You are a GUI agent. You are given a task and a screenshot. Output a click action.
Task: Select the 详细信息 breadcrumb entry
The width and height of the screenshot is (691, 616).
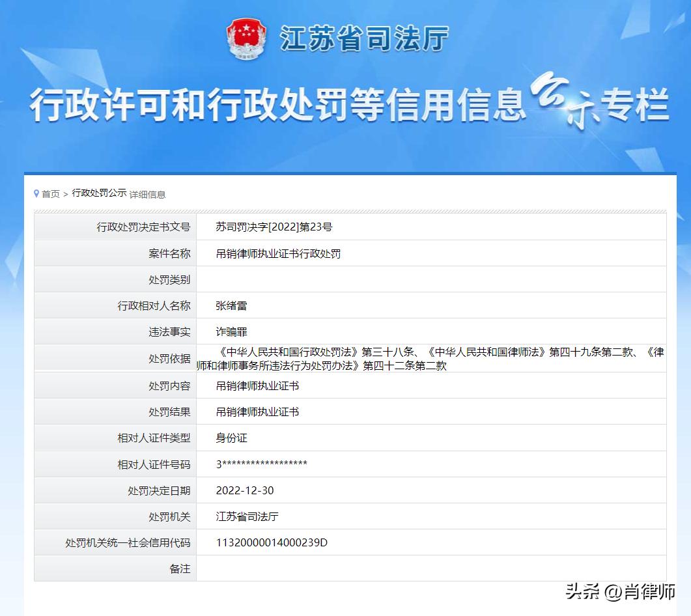[147, 194]
